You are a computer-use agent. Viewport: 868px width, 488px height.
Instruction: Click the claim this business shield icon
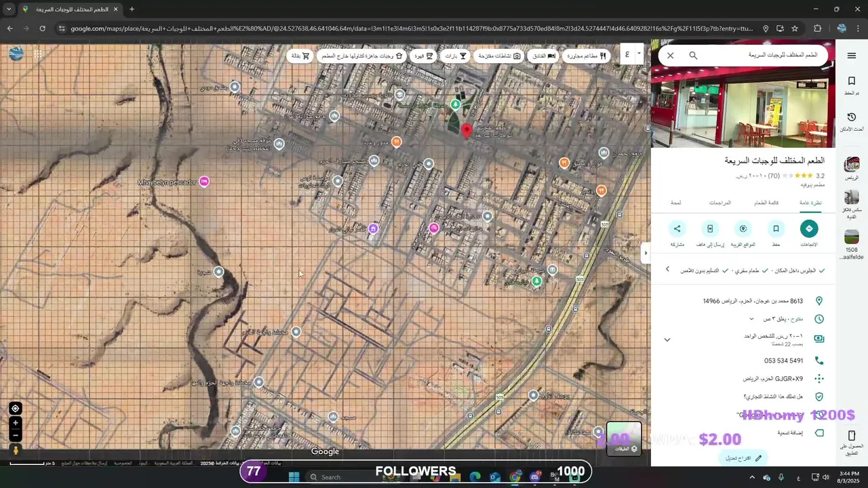coord(819,396)
